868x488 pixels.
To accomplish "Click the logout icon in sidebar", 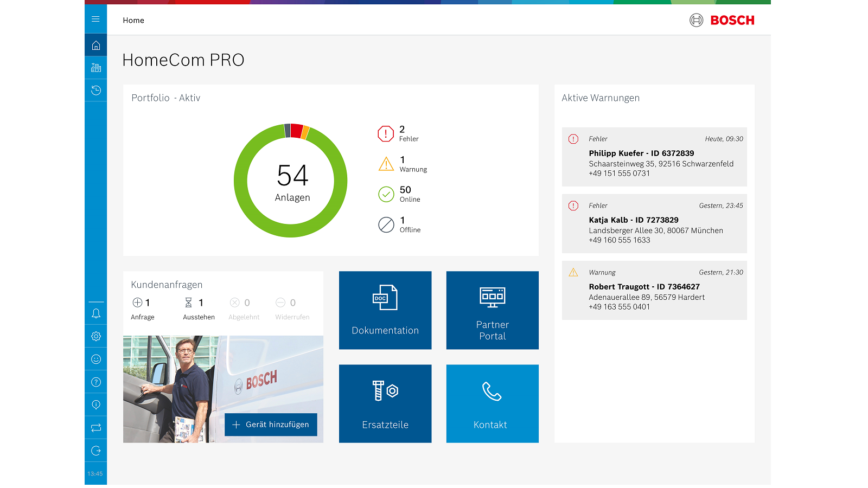I will coord(95,451).
